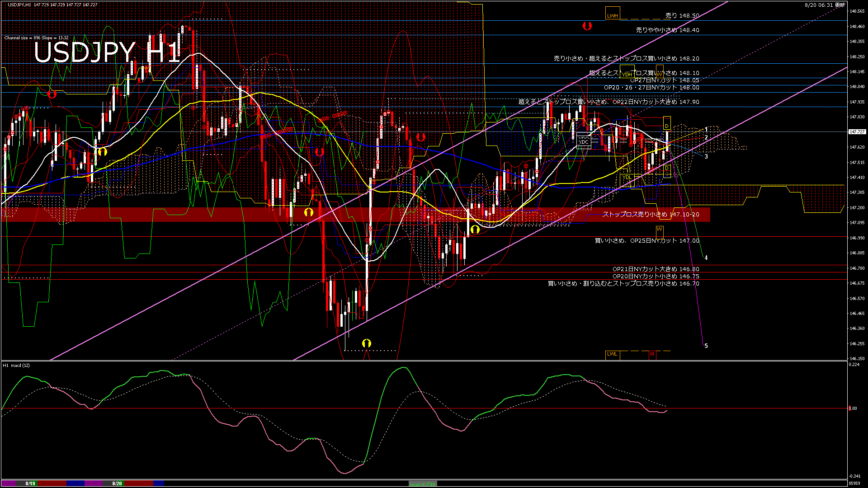
Task: Select the projection line endpoint labeled 3
Action: 706,157
